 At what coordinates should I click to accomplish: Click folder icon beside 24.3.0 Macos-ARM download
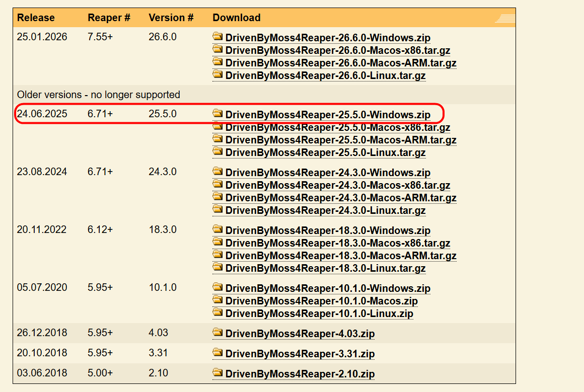[x=217, y=197]
